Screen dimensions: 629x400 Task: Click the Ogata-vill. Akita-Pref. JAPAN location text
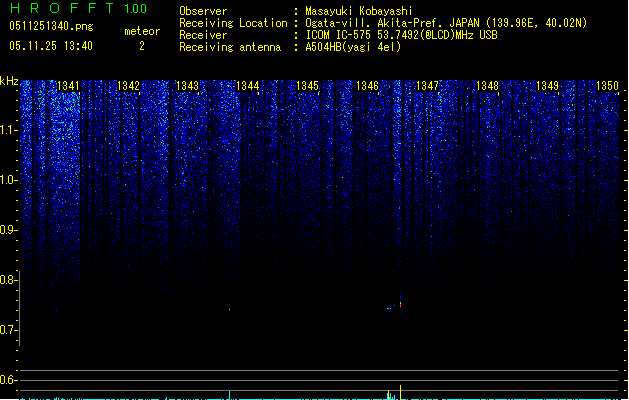point(446,23)
